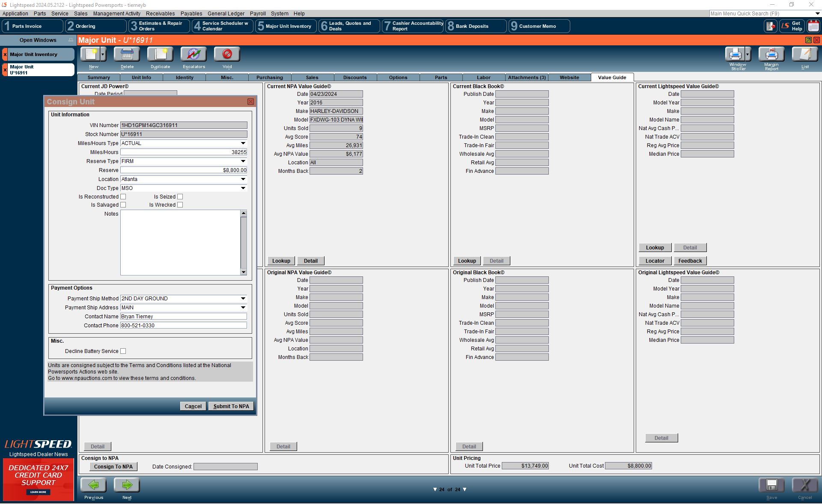Click the Duplicate unit icon
The height and width of the screenshot is (504, 822).
[160, 54]
